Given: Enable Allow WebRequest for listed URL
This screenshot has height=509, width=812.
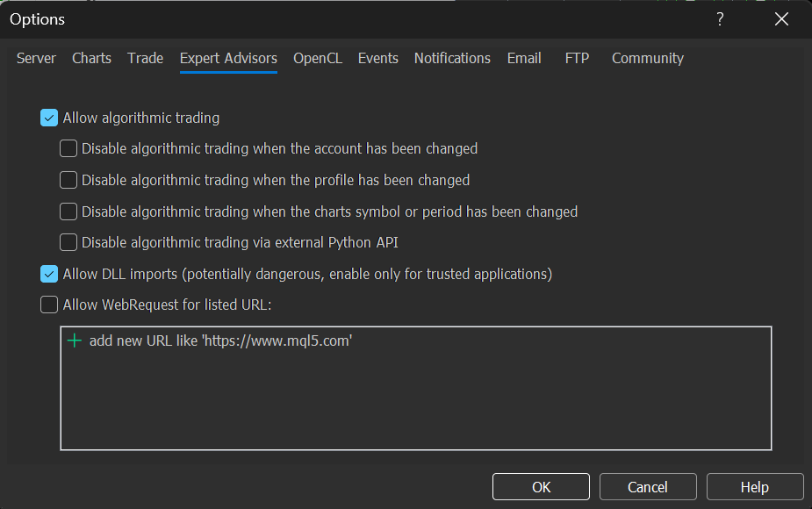Looking at the screenshot, I should pos(49,305).
